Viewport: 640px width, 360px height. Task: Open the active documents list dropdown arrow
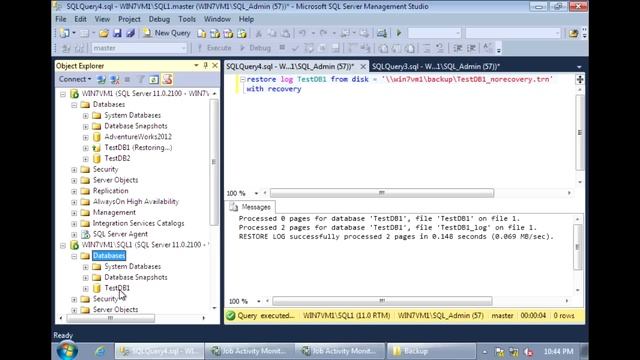pyautogui.click(x=579, y=67)
